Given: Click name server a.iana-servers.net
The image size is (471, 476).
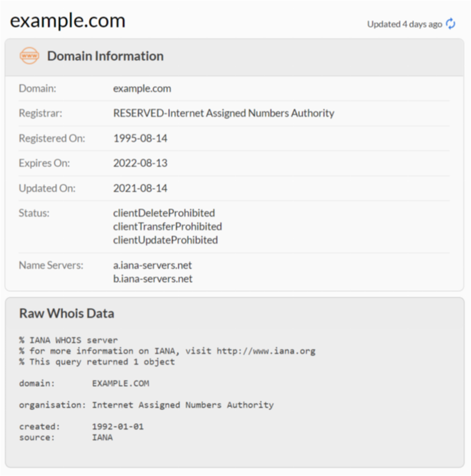Looking at the screenshot, I should pos(153,265).
